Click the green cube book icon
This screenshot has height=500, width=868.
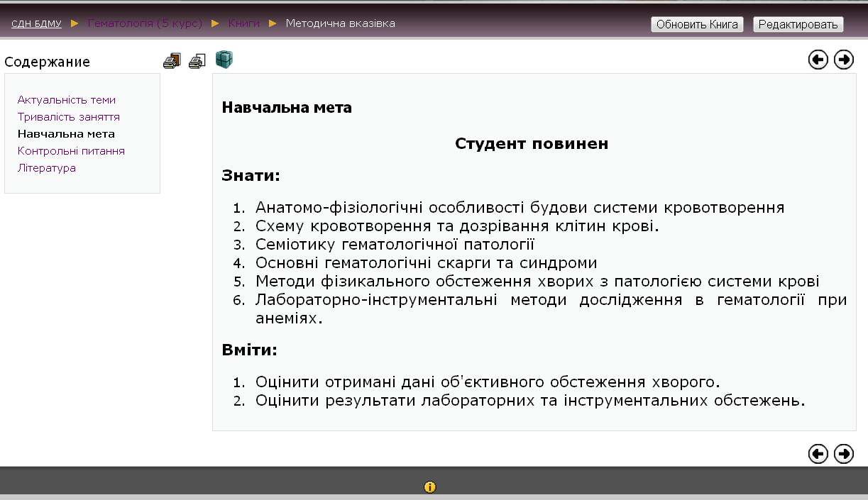224,60
